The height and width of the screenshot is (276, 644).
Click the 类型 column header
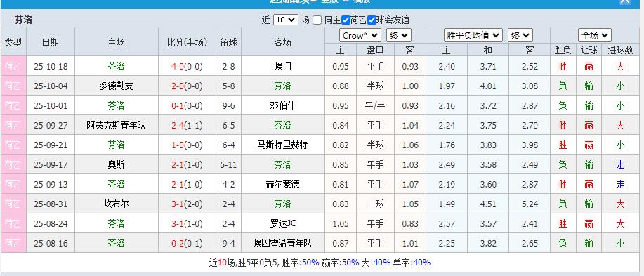pyautogui.click(x=13, y=42)
